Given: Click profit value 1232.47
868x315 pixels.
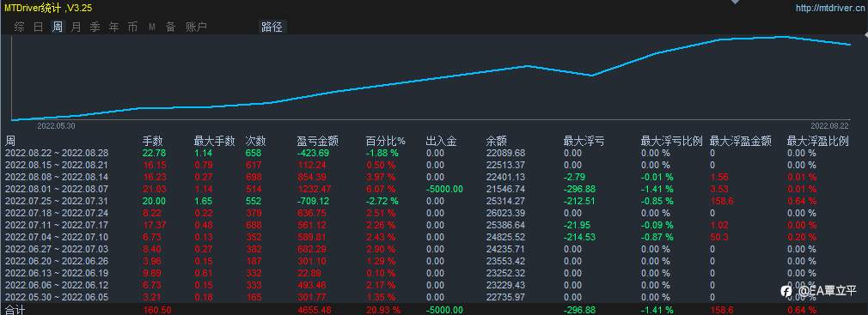Looking at the screenshot, I should coord(315,189).
